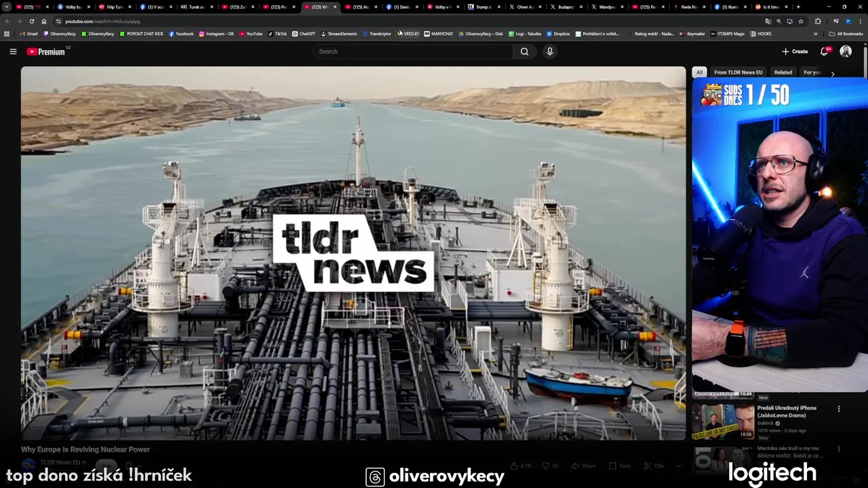Open the Facebook bookmark
Screen dimensions: 868x488
181,34
